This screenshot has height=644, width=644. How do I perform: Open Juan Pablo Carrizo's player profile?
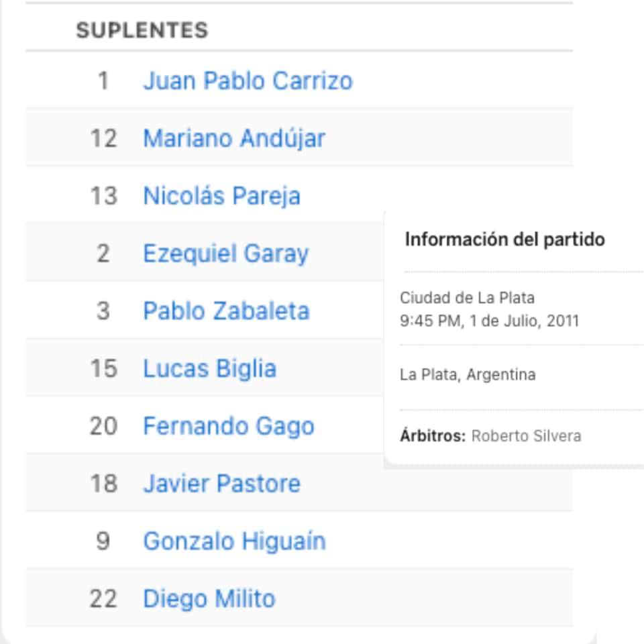coord(248,81)
